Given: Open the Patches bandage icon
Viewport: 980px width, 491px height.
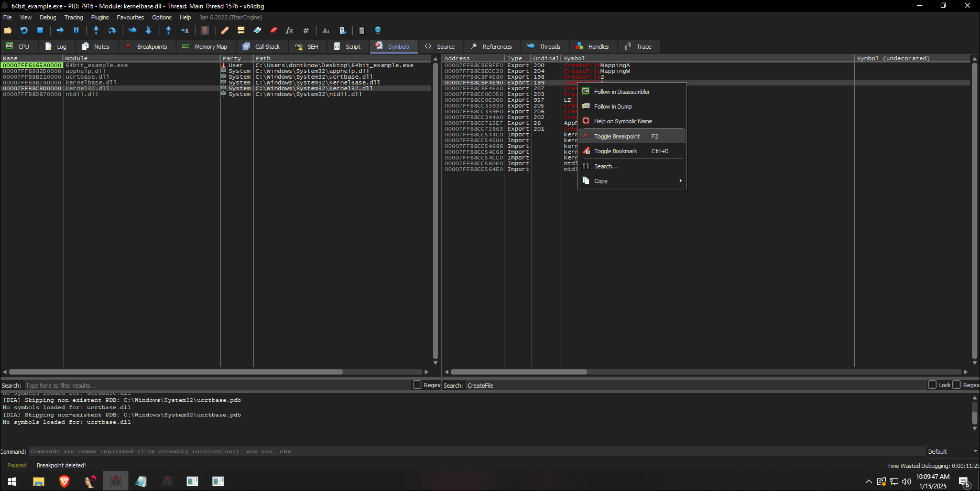Looking at the screenshot, I should (x=225, y=30).
